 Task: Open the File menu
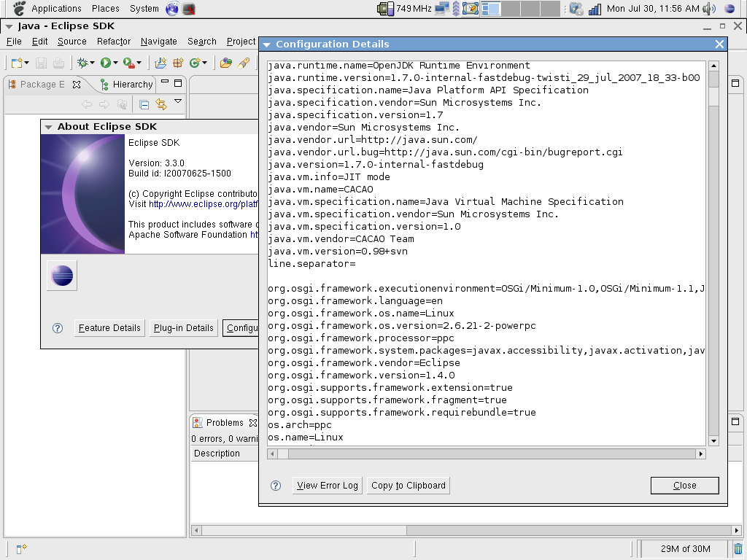point(14,42)
